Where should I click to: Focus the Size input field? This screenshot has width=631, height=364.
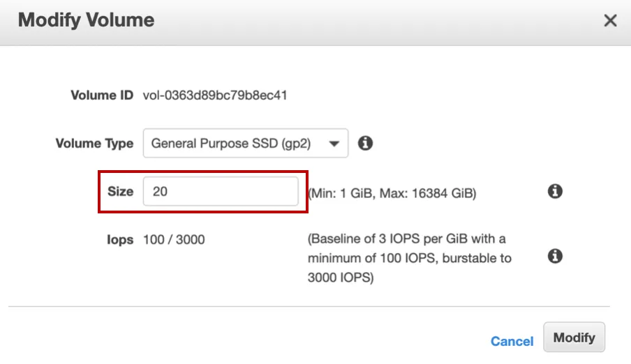click(221, 191)
